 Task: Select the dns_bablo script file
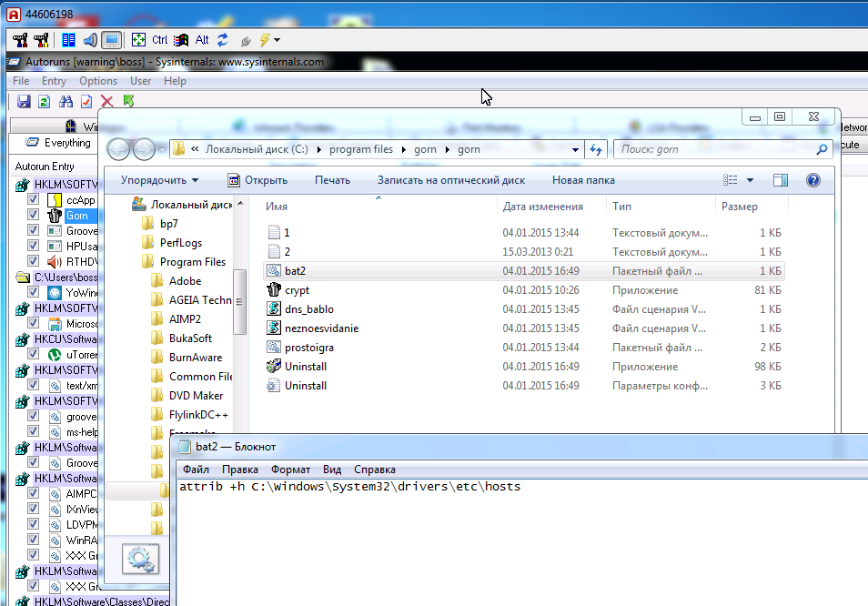coord(308,309)
